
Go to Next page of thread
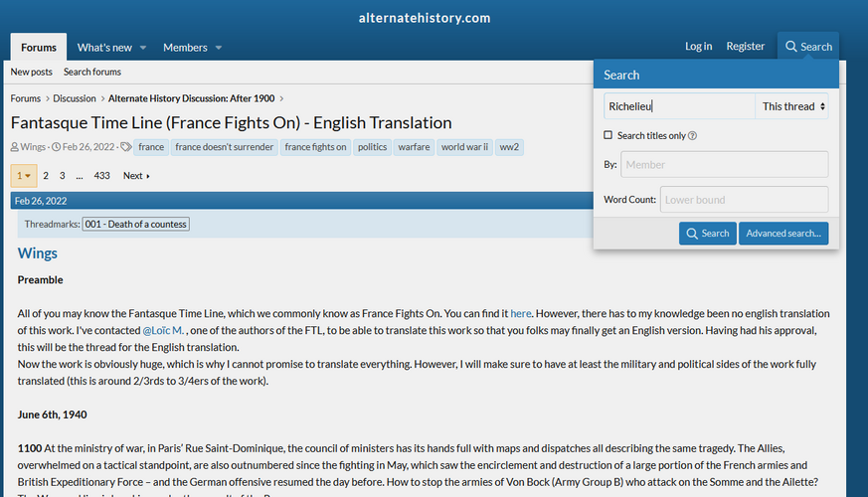coord(136,176)
